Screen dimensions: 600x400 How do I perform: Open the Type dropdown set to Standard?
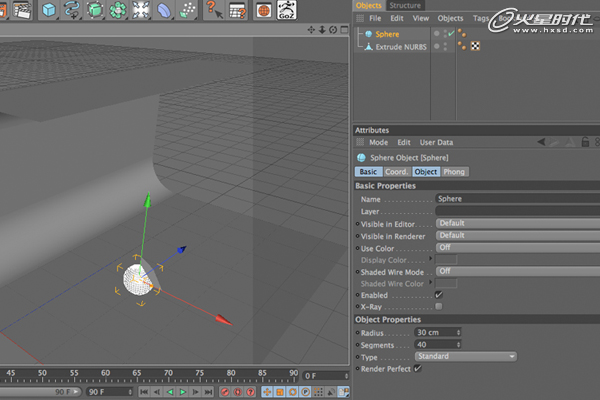pyautogui.click(x=476, y=356)
